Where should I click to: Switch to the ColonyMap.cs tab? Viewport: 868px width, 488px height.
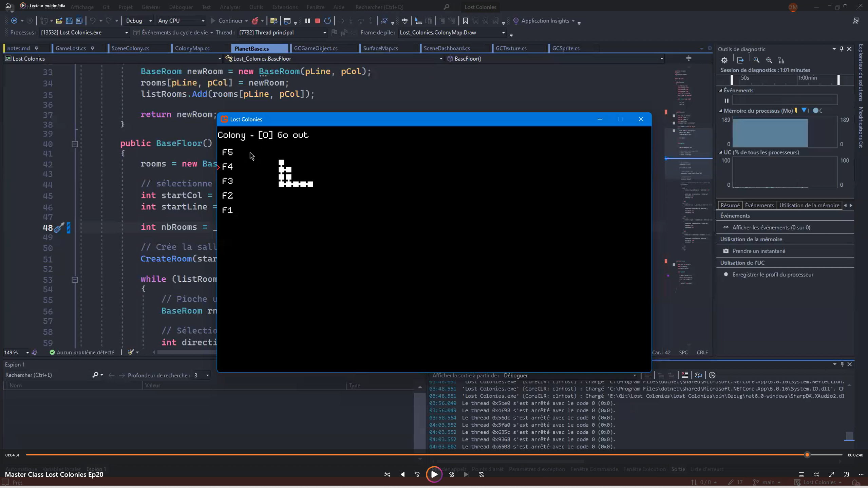[192, 48]
